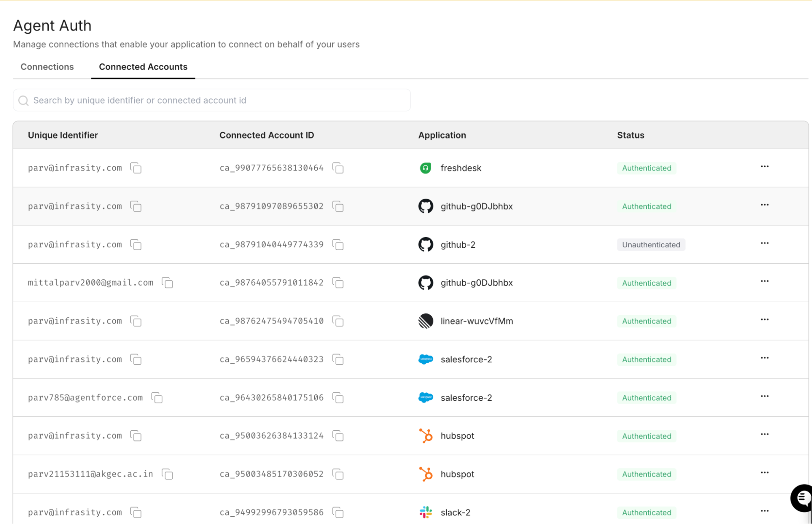Screen dimensions: 812x524
Task: Copy account ID ca_98791040449774339
Action: point(338,245)
